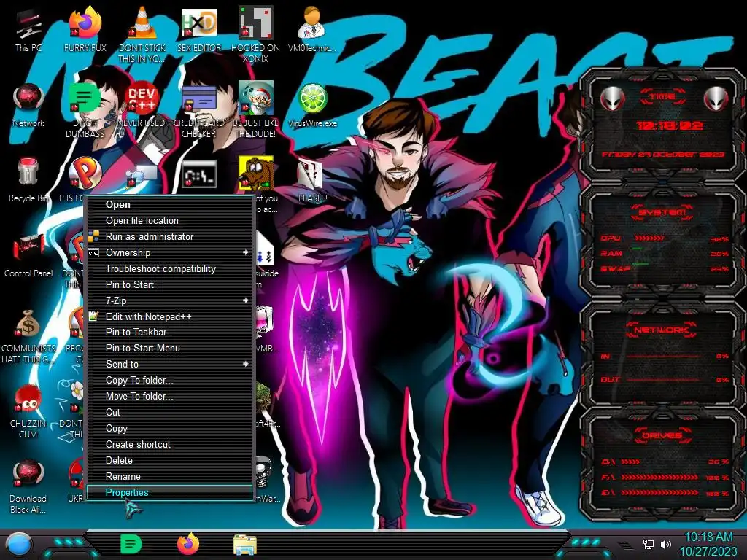Select the Control Panel icon
This screenshot has width=747, height=560.
pos(28,256)
